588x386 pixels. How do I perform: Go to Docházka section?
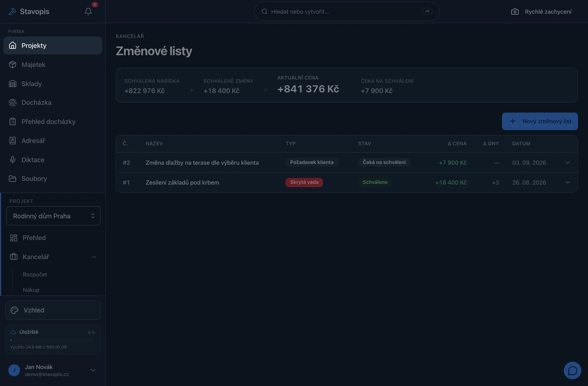pyautogui.click(x=53, y=103)
